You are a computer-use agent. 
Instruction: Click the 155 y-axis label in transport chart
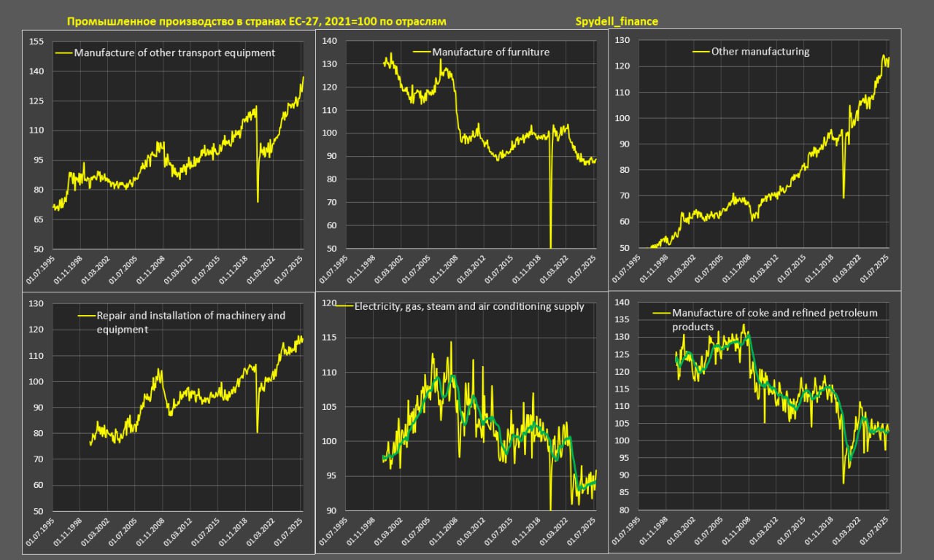point(36,42)
